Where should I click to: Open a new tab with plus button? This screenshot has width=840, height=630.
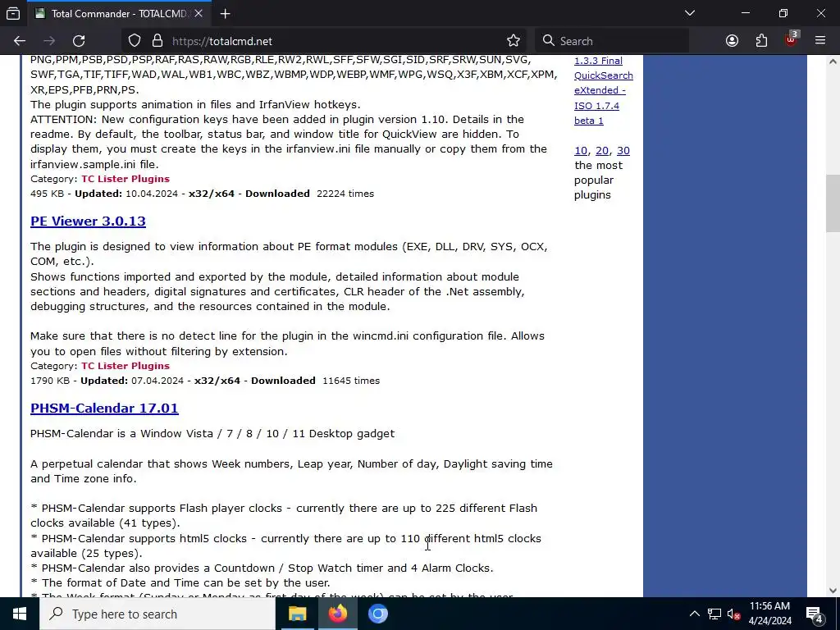225,13
